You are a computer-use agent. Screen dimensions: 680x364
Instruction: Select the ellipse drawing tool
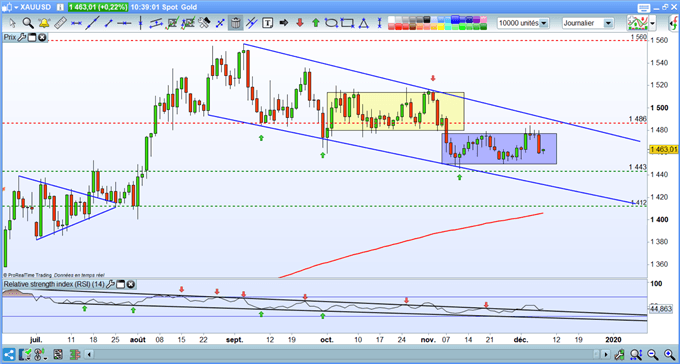[x=331, y=23]
